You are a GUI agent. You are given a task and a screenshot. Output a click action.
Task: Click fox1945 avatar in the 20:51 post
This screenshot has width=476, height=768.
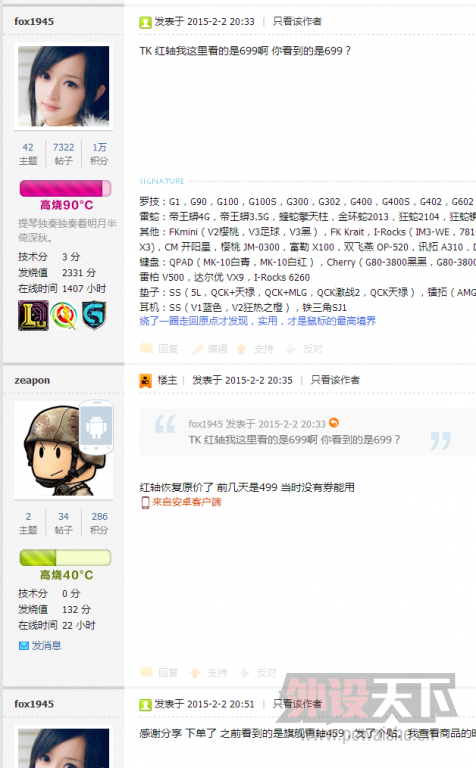[x=64, y=748]
